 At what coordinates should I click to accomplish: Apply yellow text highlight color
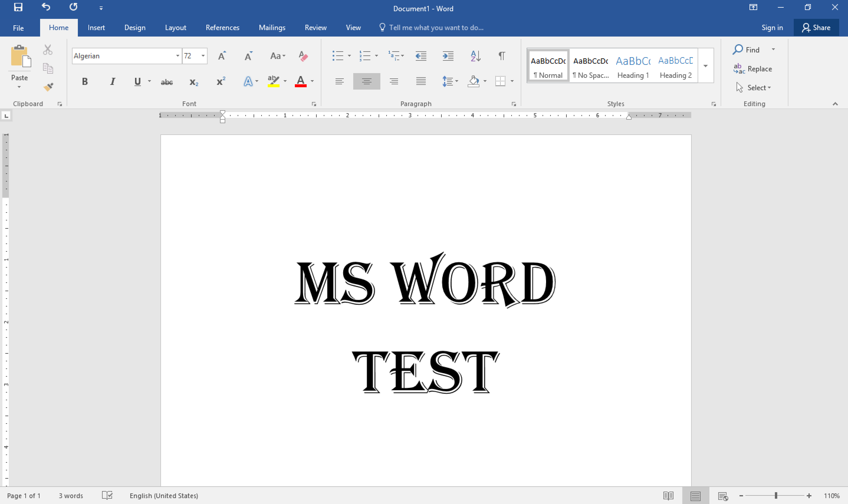pyautogui.click(x=274, y=82)
